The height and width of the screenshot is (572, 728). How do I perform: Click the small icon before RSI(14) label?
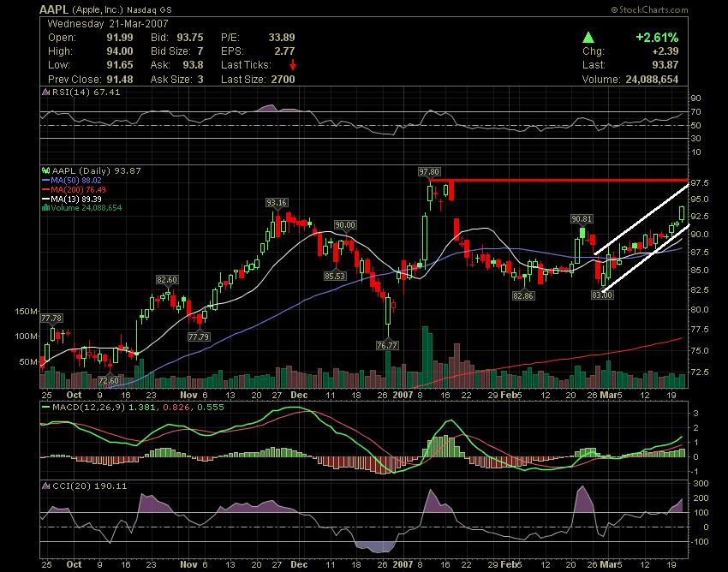point(46,92)
